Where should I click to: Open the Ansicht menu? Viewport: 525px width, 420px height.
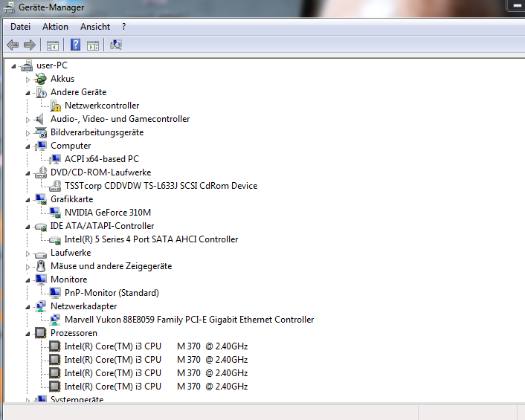(x=95, y=27)
